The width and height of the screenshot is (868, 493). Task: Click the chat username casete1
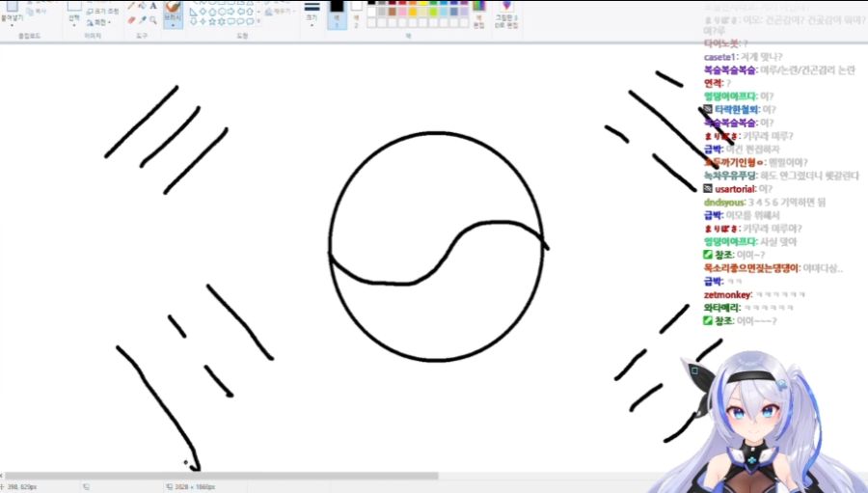pos(719,57)
